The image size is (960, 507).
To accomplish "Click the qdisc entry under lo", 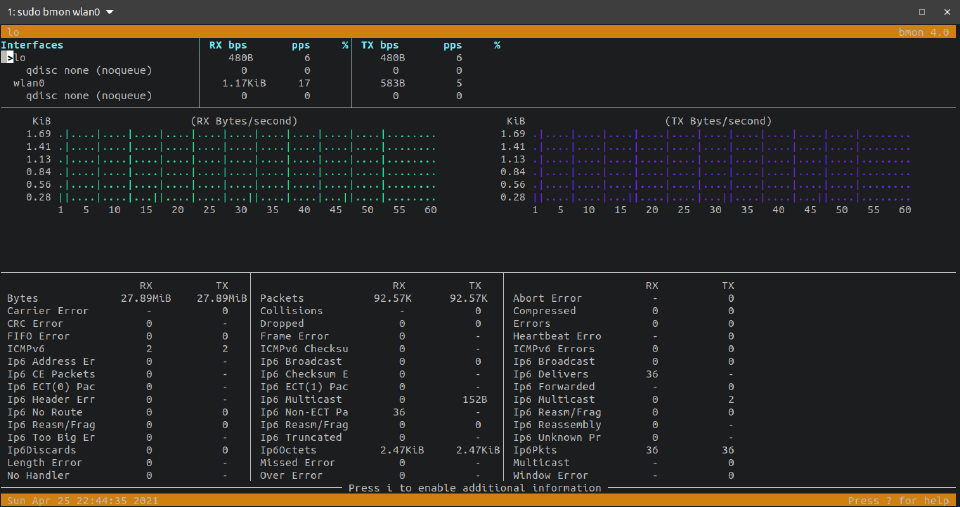I will 89,71.
